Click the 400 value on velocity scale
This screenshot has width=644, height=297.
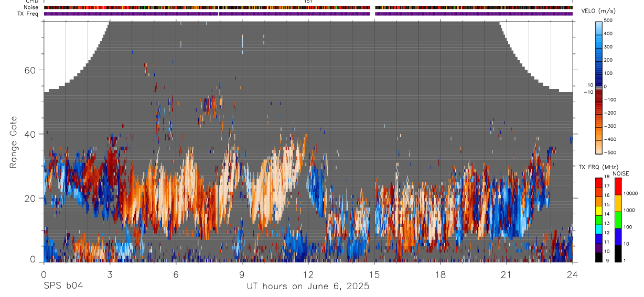(608, 34)
